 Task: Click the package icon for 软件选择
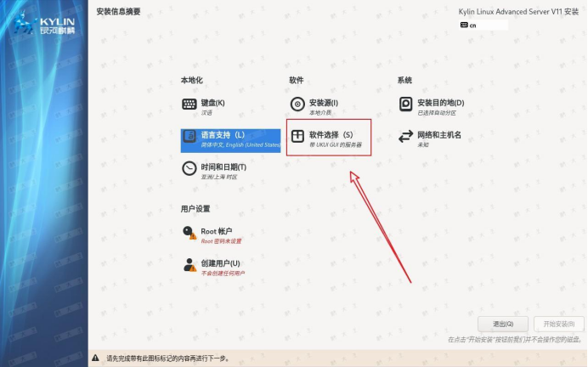click(x=297, y=136)
